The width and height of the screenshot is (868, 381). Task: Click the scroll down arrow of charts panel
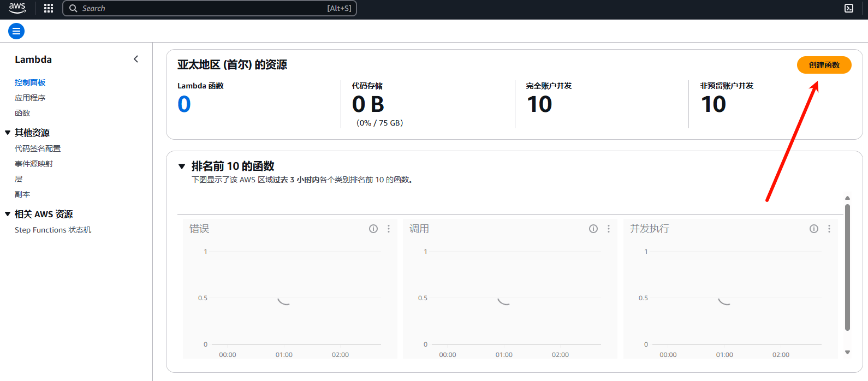pos(847,353)
